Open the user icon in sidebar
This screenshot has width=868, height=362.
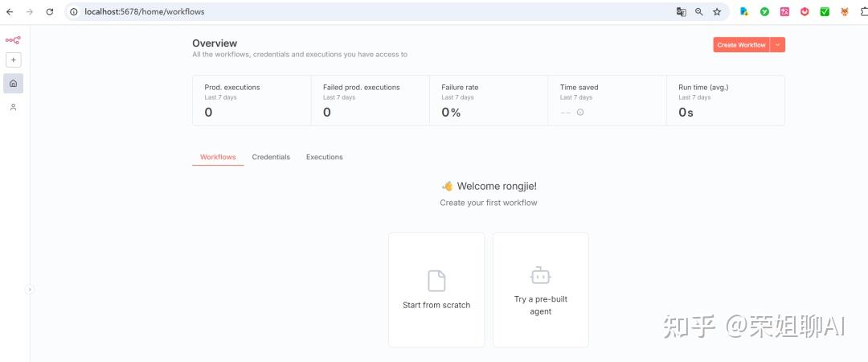13,107
